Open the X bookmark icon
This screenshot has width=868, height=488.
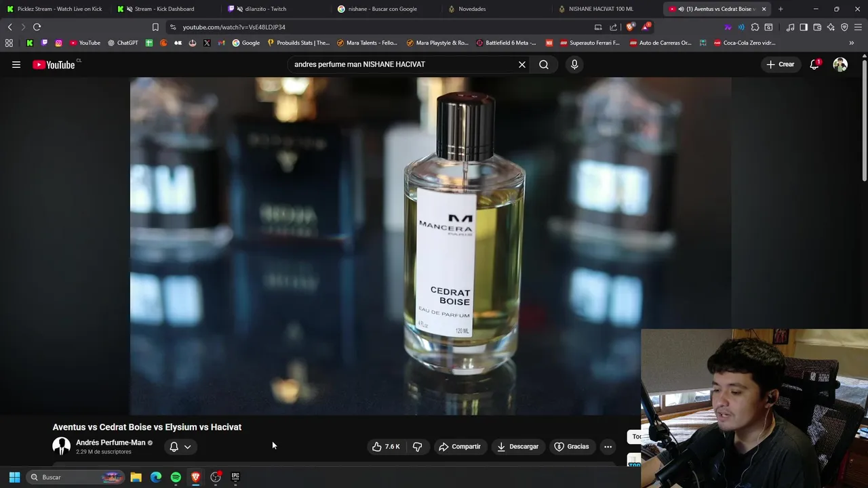click(x=207, y=43)
